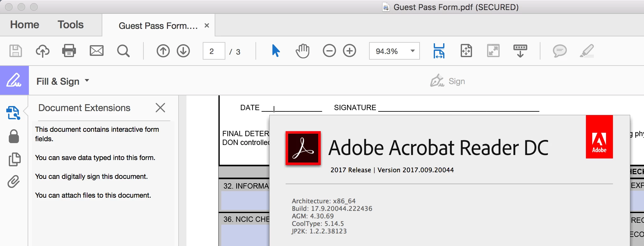Open the security lock panel
The height and width of the screenshot is (246, 644).
click(14, 136)
